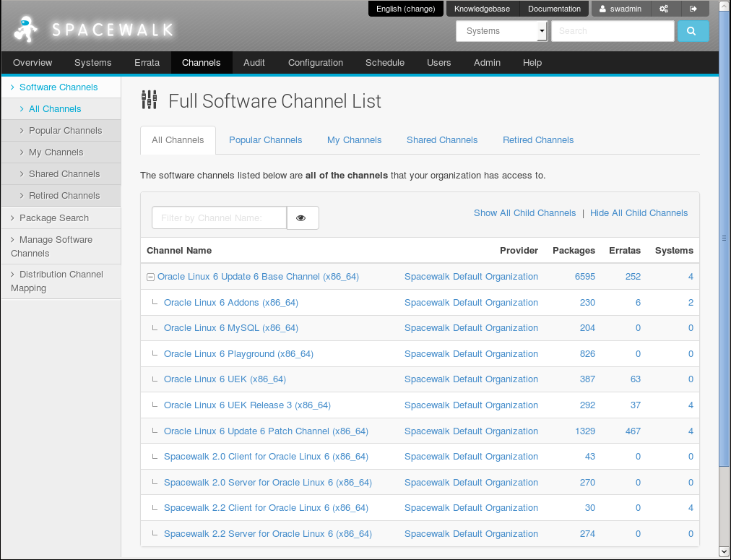Open Spacewalk 2.0 Server for Oracle Linux 6

(x=267, y=483)
